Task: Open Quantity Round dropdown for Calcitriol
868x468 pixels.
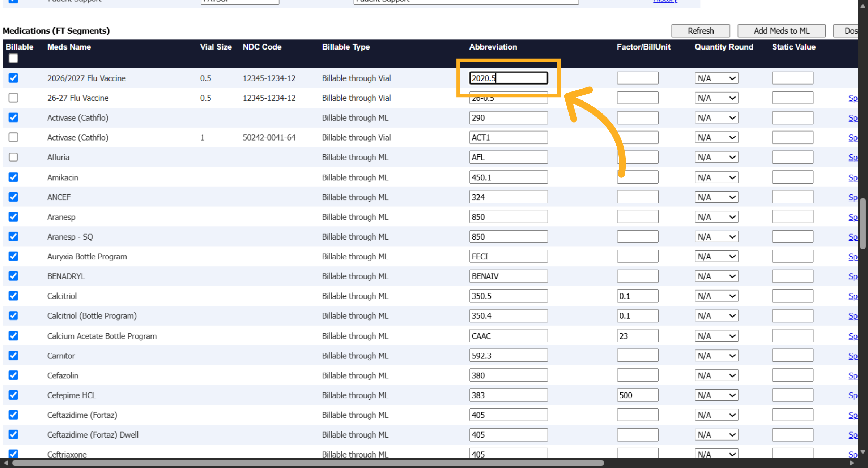Action: pyautogui.click(x=716, y=296)
